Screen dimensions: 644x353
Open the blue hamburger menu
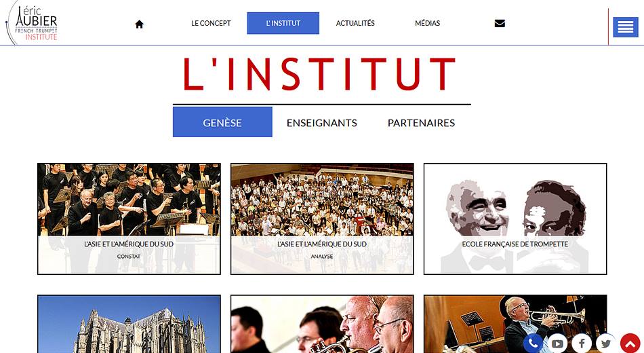(625, 27)
